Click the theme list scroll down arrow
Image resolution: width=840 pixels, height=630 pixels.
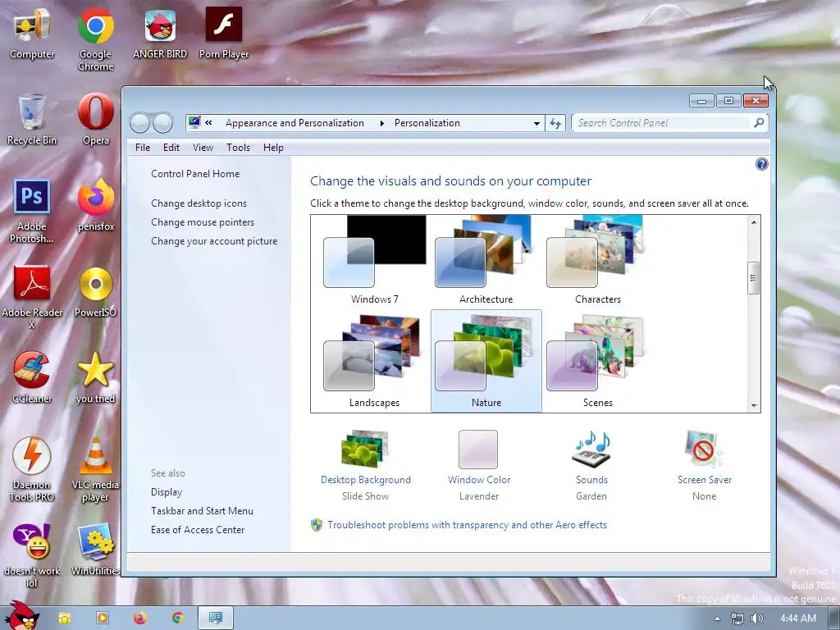click(x=754, y=405)
